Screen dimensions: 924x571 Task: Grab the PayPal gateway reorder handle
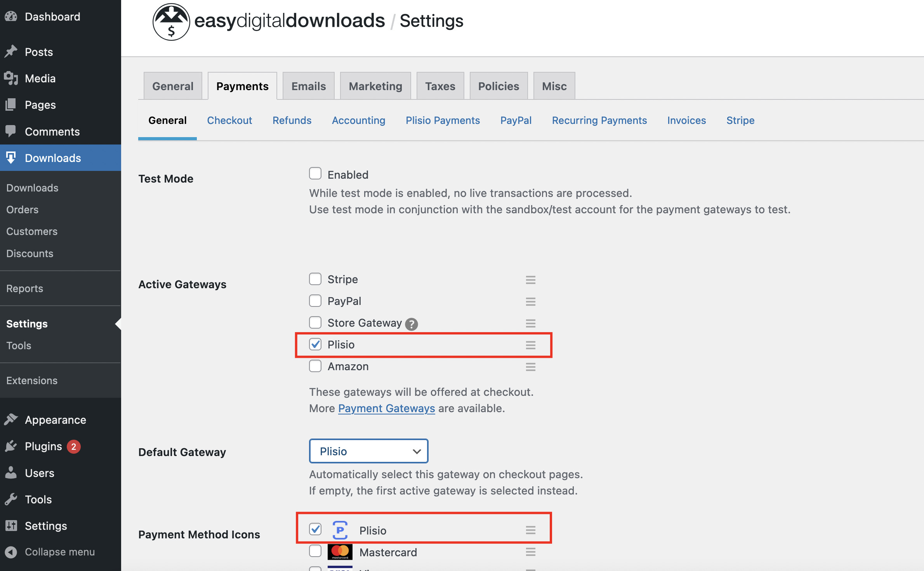click(x=530, y=301)
